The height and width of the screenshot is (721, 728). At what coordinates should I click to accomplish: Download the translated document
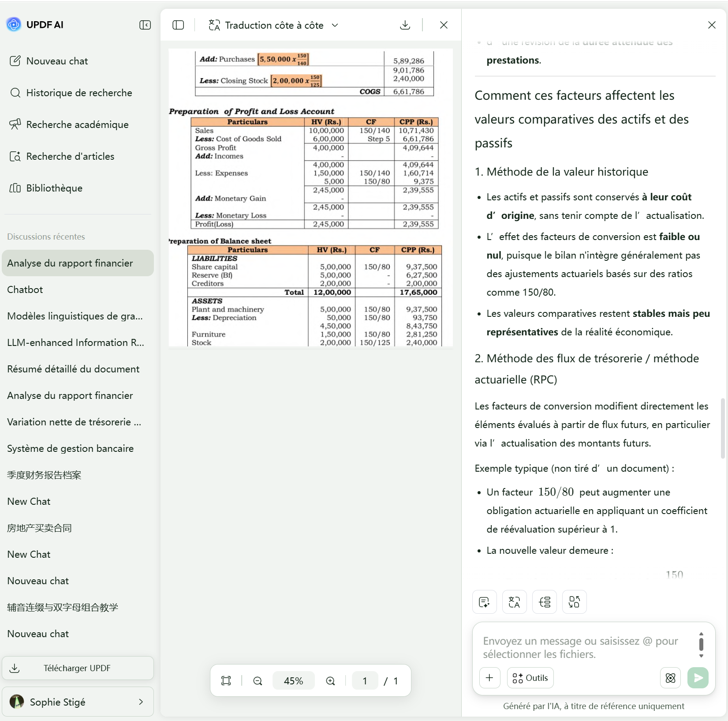[x=405, y=25]
